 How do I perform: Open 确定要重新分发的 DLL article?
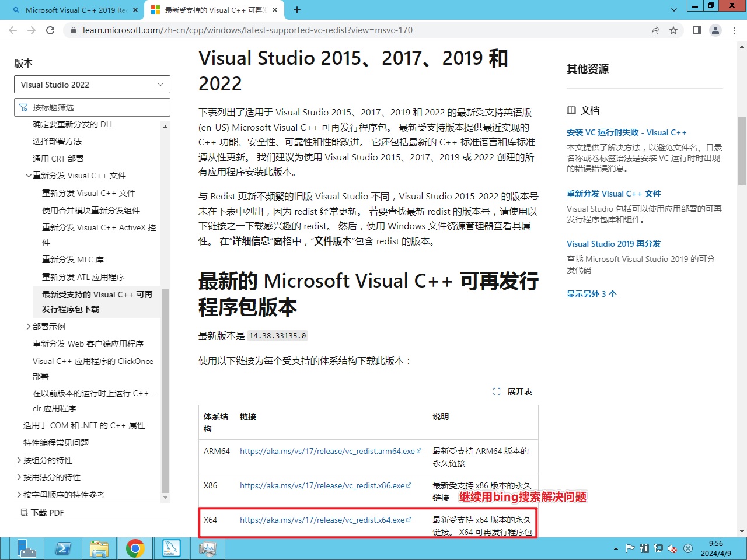73,124
